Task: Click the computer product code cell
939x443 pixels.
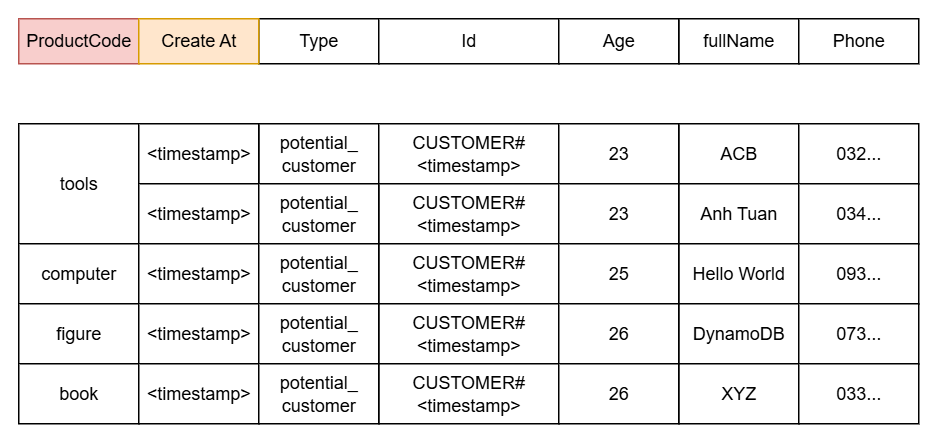Action: click(x=79, y=274)
